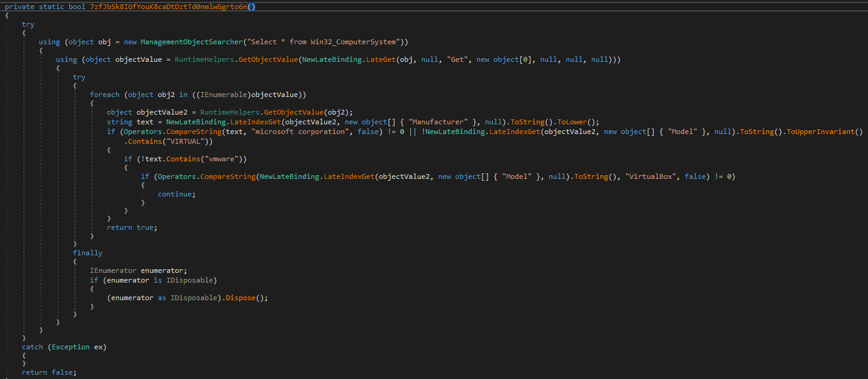Viewport: 868px width, 379px height.
Task: Click the "VirtualBox" string literal
Action: [x=653, y=176]
